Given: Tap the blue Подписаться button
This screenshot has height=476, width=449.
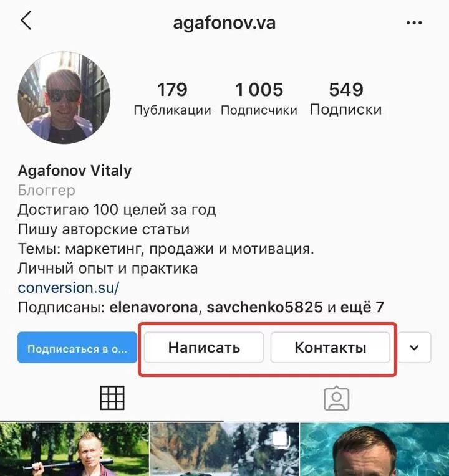Looking at the screenshot, I should click(x=77, y=348).
